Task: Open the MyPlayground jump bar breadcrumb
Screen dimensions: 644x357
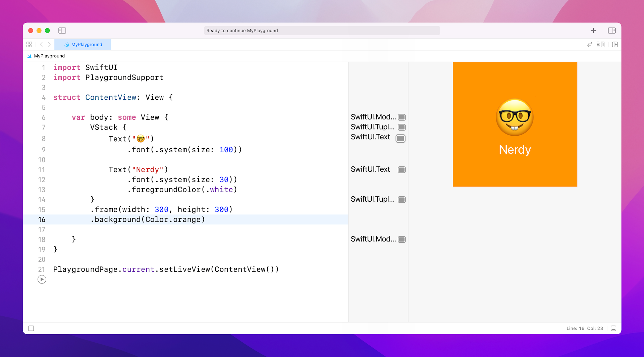Action: pos(49,56)
